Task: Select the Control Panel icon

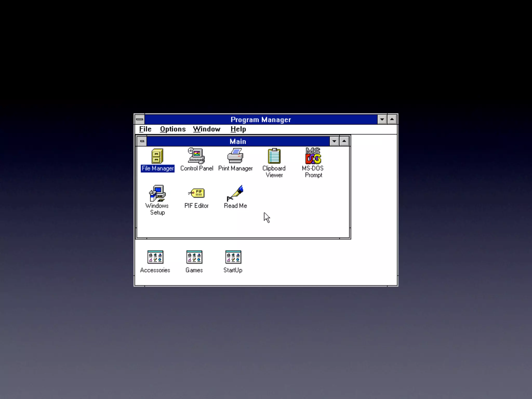Action: tap(196, 156)
